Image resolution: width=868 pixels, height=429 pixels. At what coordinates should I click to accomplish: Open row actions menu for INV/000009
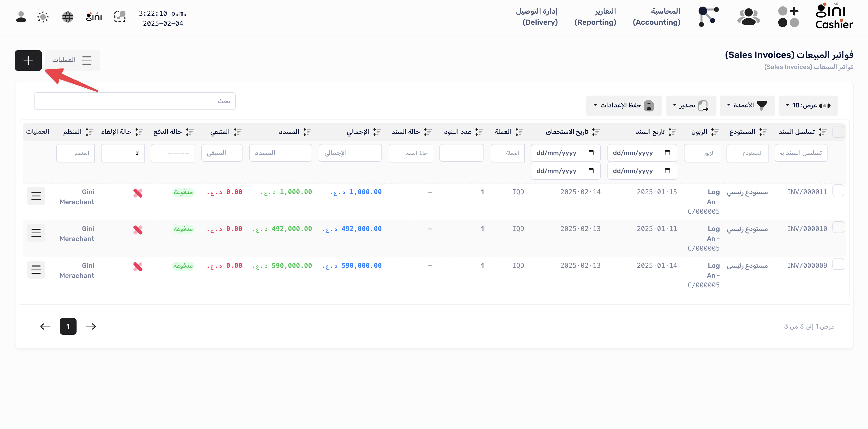36,270
